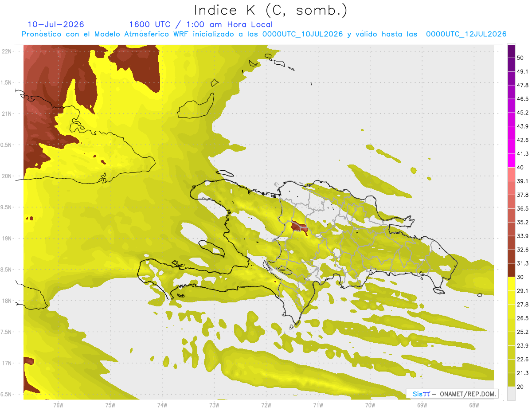This screenshot has height=411, width=532.
Task: Click the '1600 UTC / 1:00 am Hora Local' text
Action: 201,24
